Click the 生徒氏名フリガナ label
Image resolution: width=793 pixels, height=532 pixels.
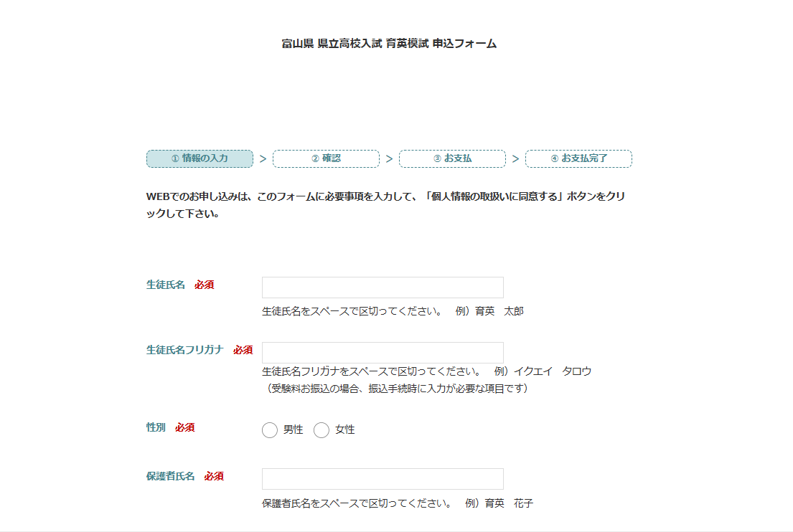(x=184, y=350)
